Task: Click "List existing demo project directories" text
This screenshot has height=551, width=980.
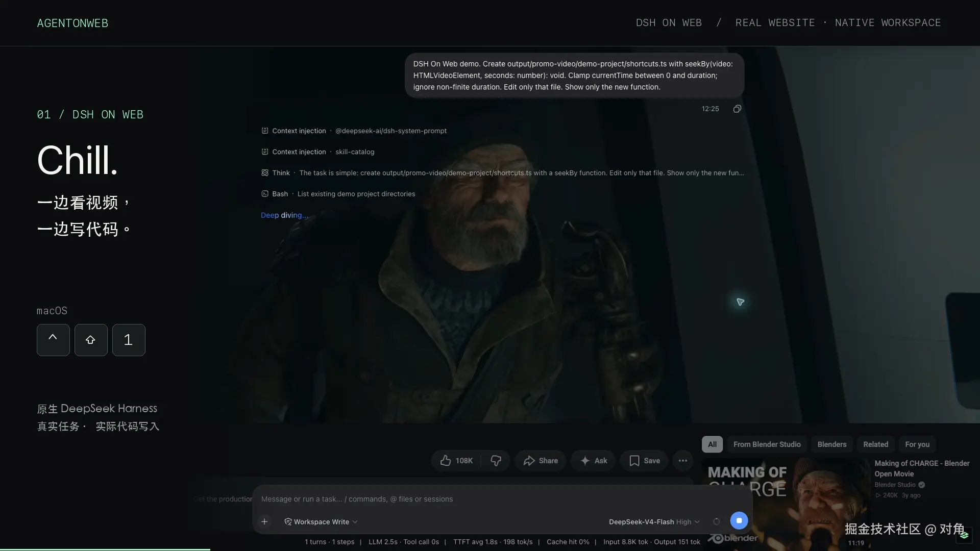Action: point(356,194)
